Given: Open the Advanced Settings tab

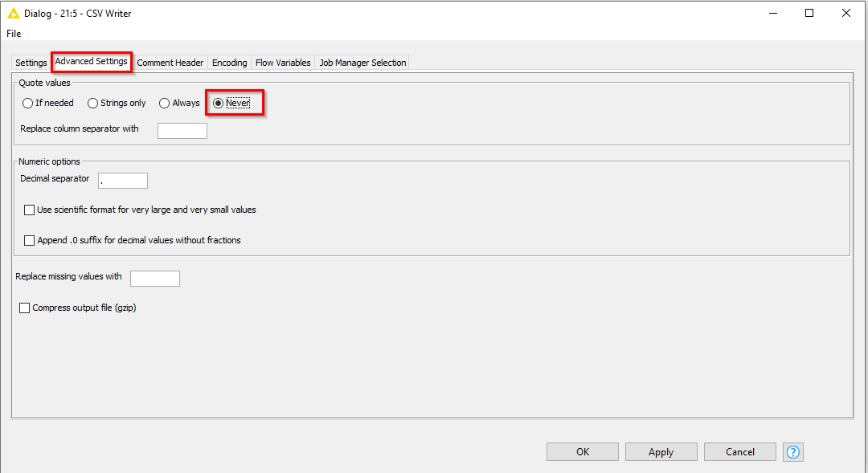Looking at the screenshot, I should pos(91,62).
